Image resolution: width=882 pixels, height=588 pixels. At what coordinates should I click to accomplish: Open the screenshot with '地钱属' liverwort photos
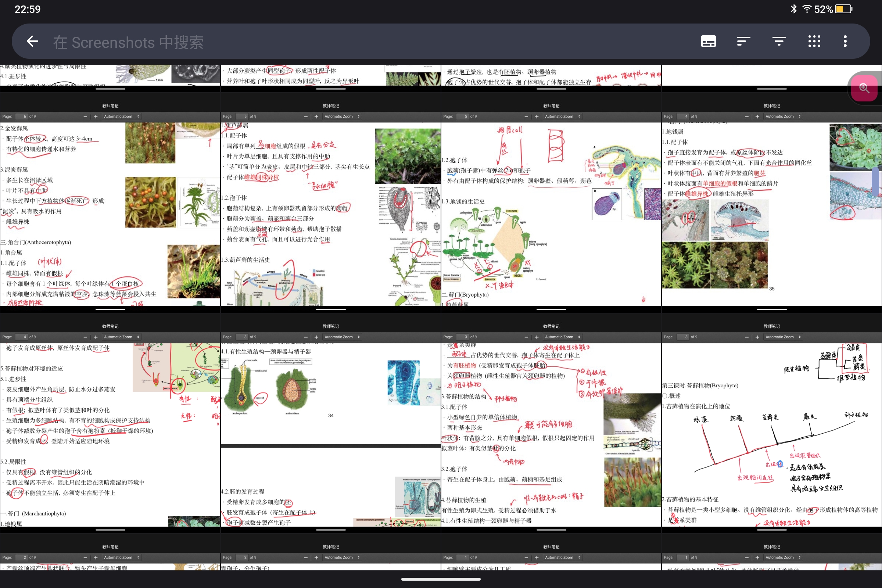772,203
